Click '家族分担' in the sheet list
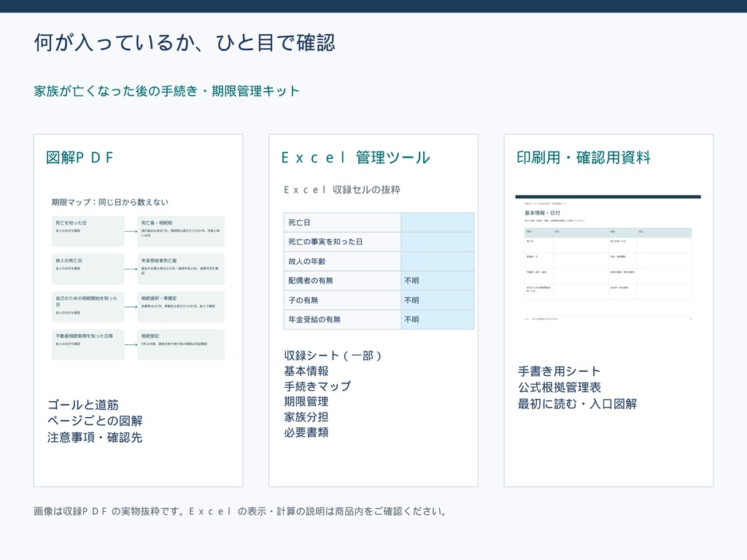 (x=306, y=416)
